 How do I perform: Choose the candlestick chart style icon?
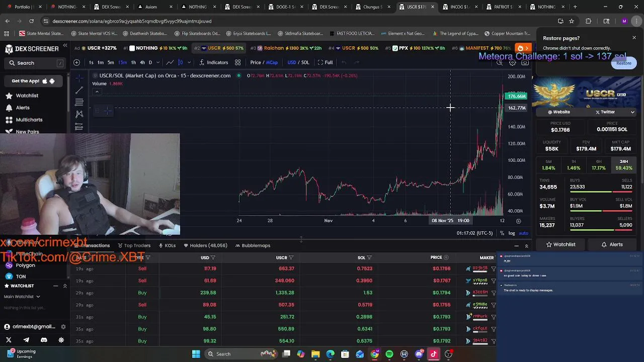tap(180, 62)
